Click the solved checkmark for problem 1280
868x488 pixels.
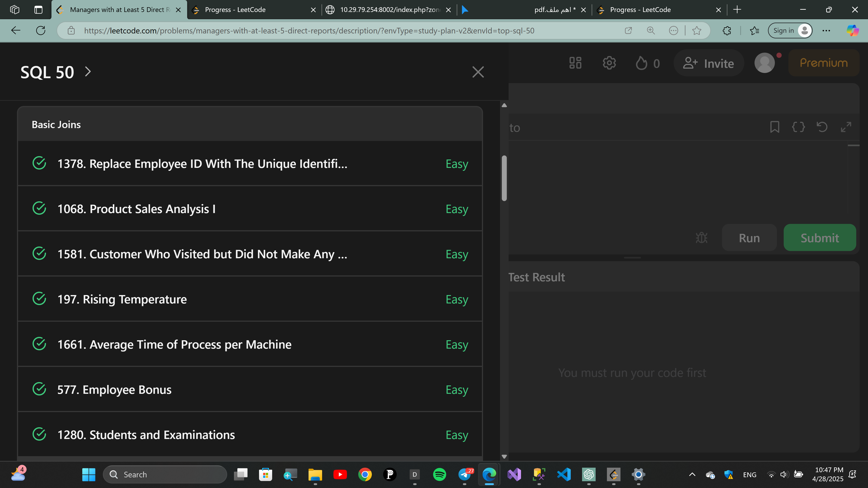[39, 434]
